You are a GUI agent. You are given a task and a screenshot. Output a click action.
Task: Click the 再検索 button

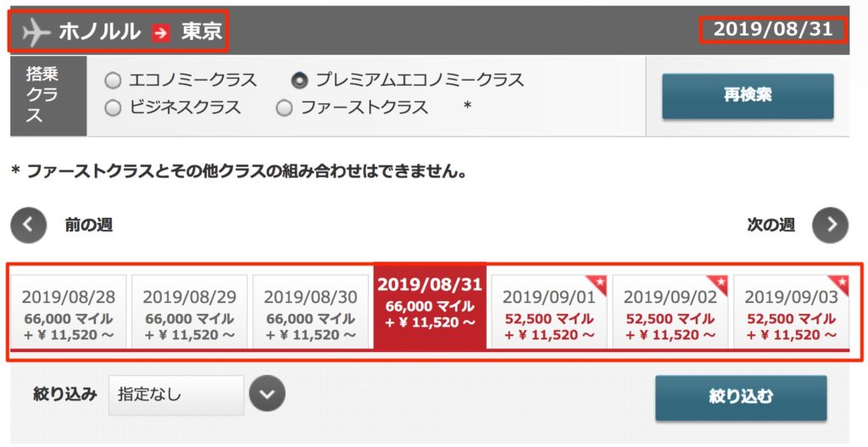[x=748, y=96]
